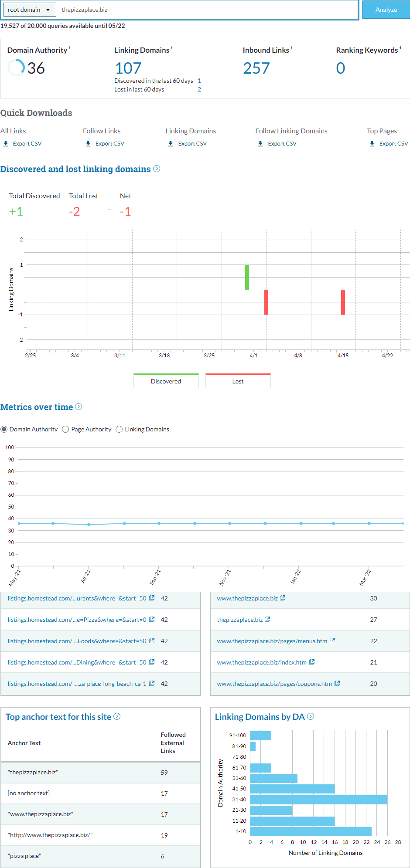Viewport: 410px width, 868px height.
Task: Toggle the Discovered legend item
Action: (x=166, y=381)
